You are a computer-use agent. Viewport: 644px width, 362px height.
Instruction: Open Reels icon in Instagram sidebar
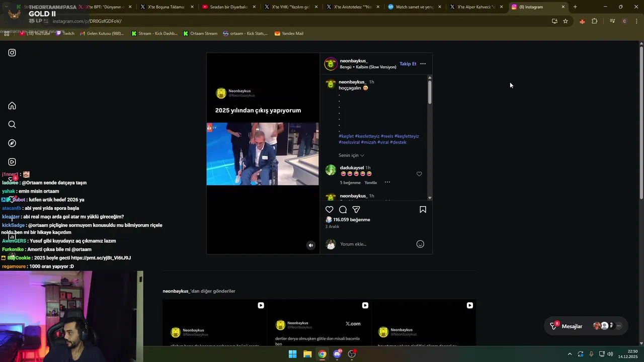point(12,162)
